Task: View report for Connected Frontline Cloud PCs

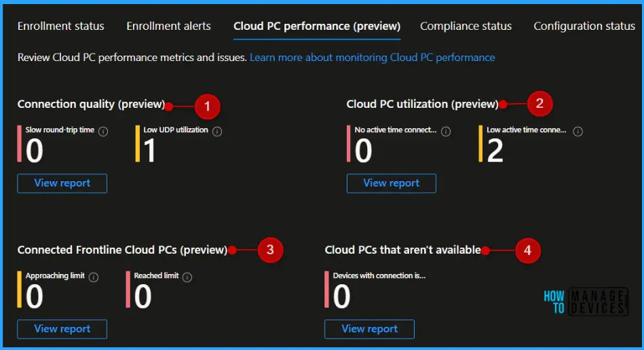Action: coord(62,329)
